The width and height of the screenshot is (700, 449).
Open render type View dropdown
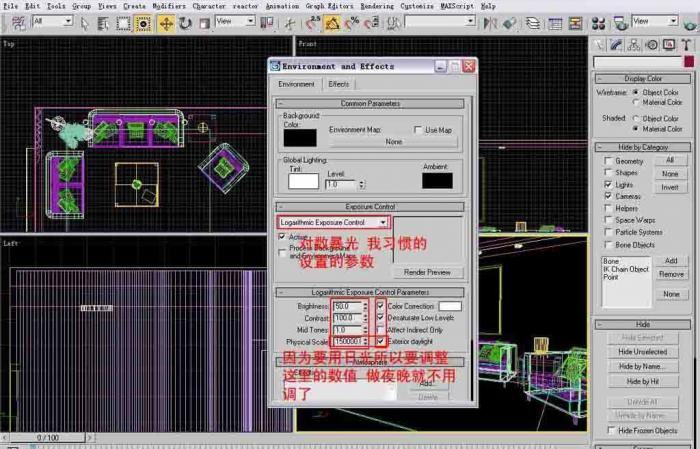click(673, 21)
